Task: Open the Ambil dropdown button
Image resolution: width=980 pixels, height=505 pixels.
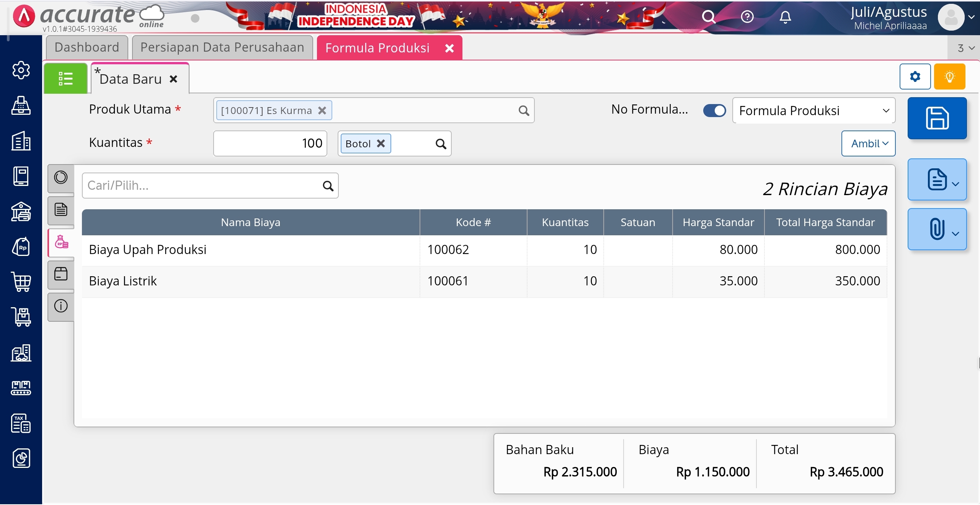Action: 868,143
